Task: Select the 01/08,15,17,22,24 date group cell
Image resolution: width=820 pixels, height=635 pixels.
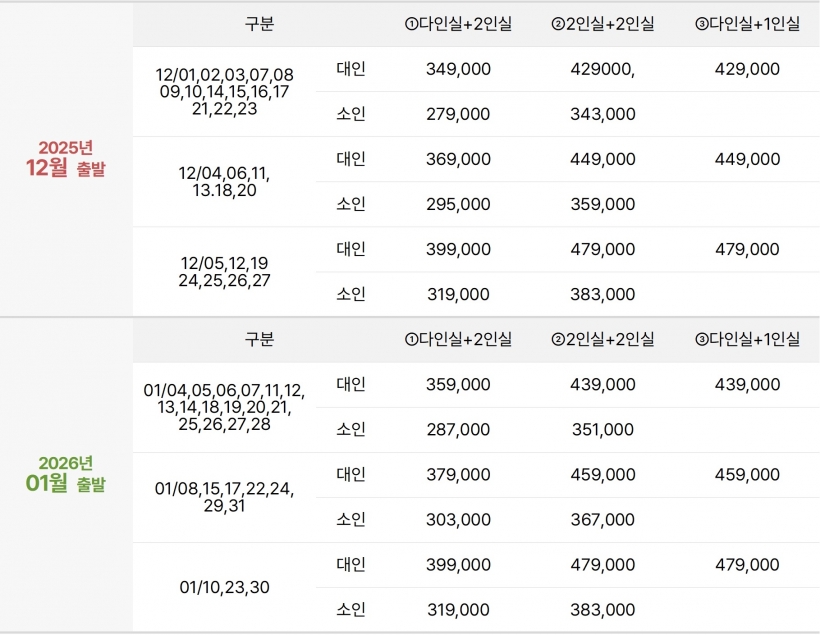Action: point(225,497)
